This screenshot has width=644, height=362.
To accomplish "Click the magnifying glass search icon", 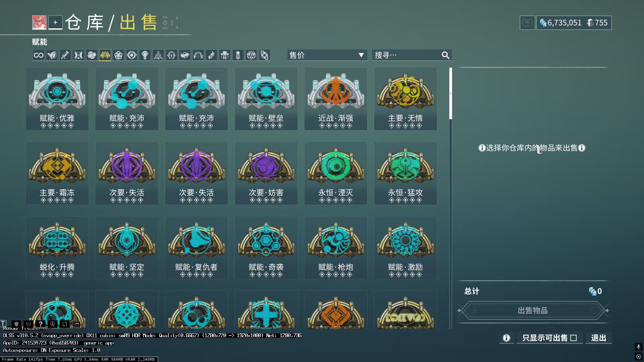I will [x=445, y=55].
